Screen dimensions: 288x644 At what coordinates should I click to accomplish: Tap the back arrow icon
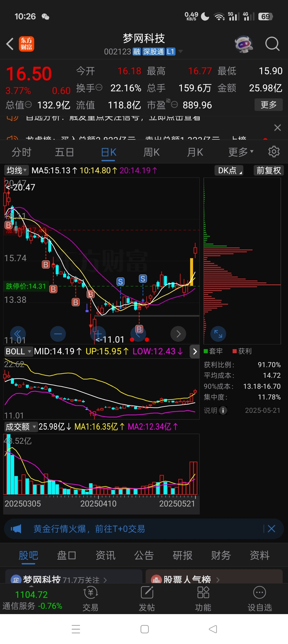10,44
